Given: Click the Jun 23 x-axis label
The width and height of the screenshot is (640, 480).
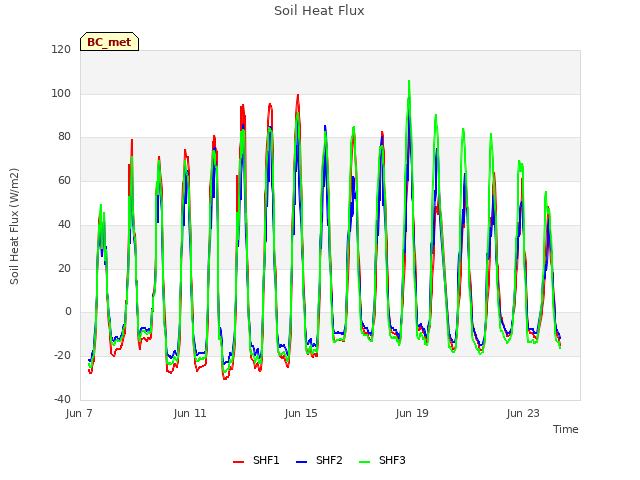Looking at the screenshot, I should pyautogui.click(x=523, y=413).
